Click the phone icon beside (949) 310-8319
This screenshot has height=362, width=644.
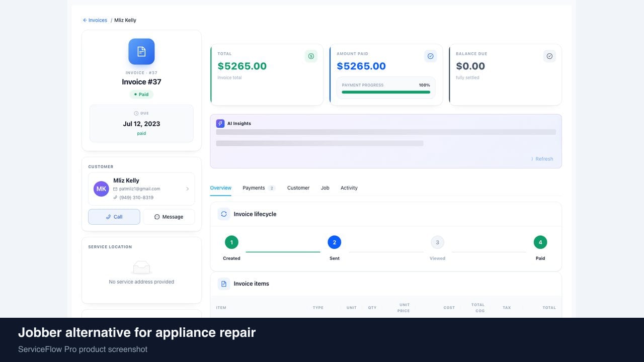115,198
